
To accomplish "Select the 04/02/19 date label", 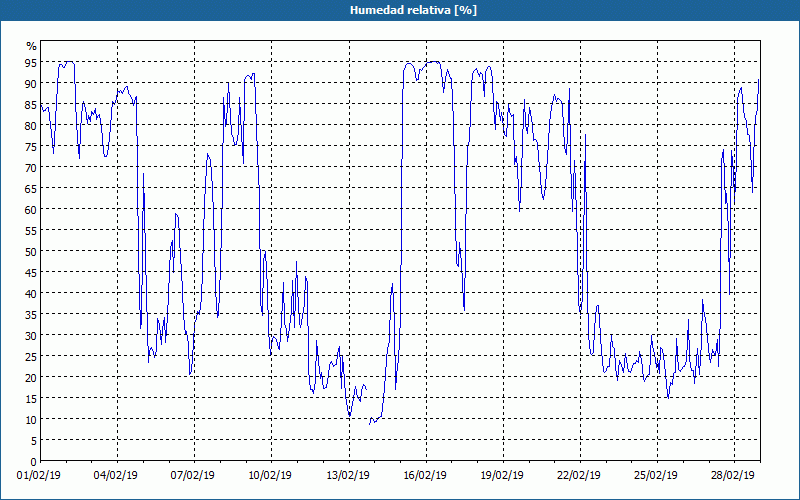I will coord(116,476).
